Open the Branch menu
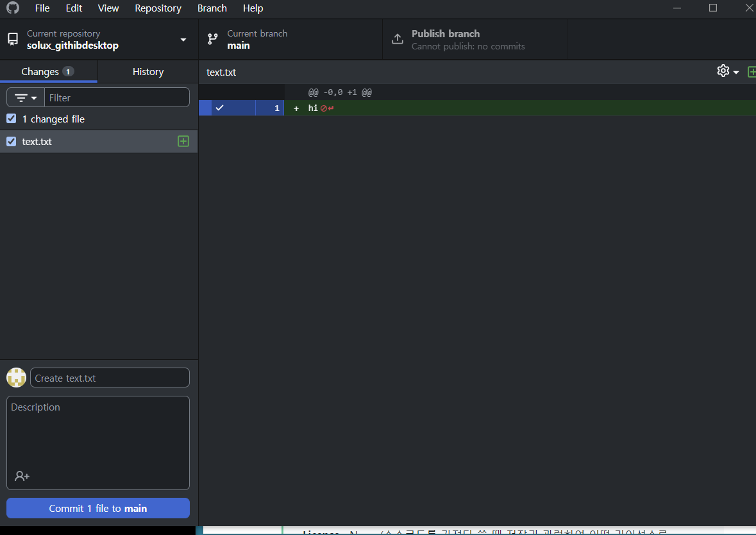Viewport: 756px width, 535px height. [212, 8]
